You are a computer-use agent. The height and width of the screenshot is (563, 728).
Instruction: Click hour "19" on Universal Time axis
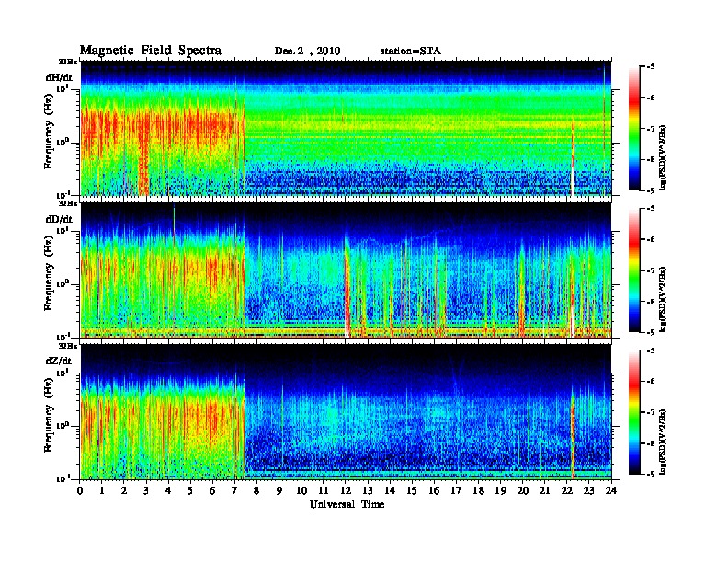pyautogui.click(x=500, y=490)
